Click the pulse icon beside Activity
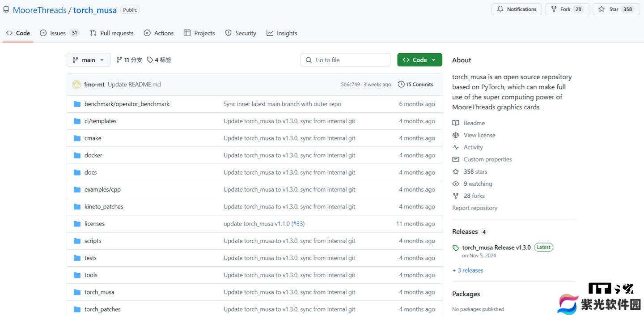Viewport: 644px width, 316px height. click(456, 147)
